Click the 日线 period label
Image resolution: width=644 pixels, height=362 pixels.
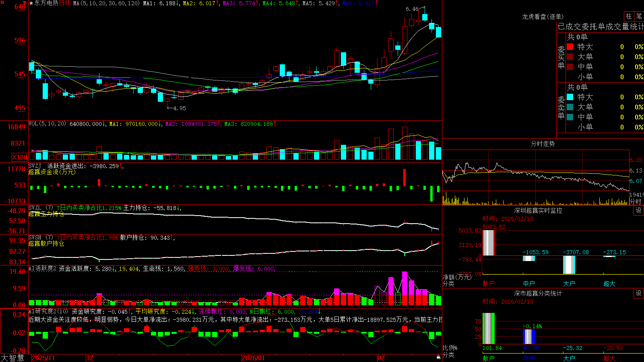(x=65, y=3)
